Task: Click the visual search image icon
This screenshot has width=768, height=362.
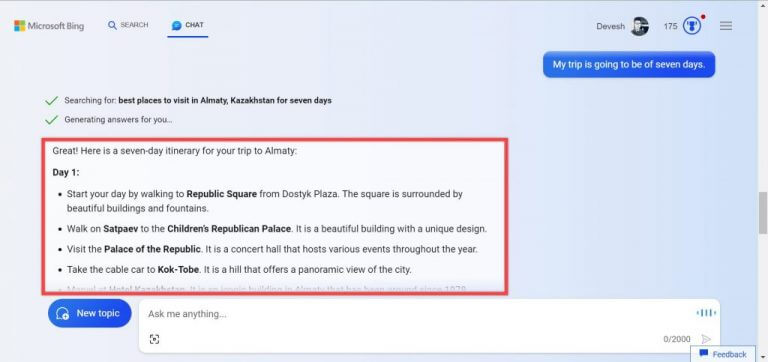Action: tap(154, 339)
